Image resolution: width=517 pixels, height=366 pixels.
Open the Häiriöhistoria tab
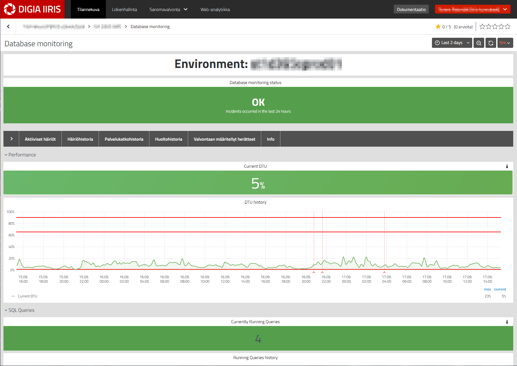tap(80, 139)
